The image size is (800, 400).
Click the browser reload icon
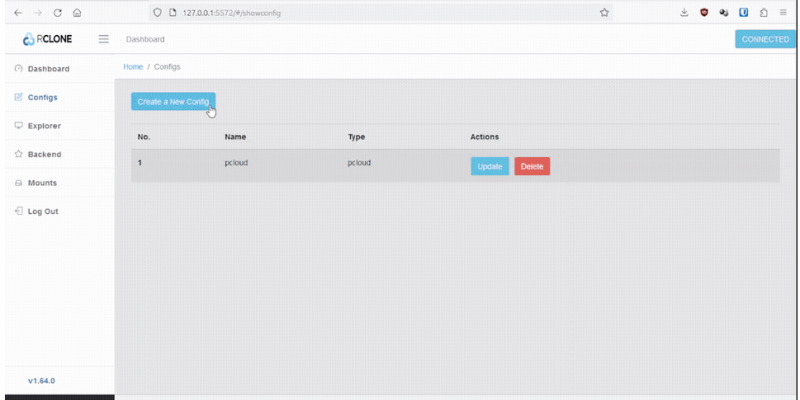(x=57, y=12)
